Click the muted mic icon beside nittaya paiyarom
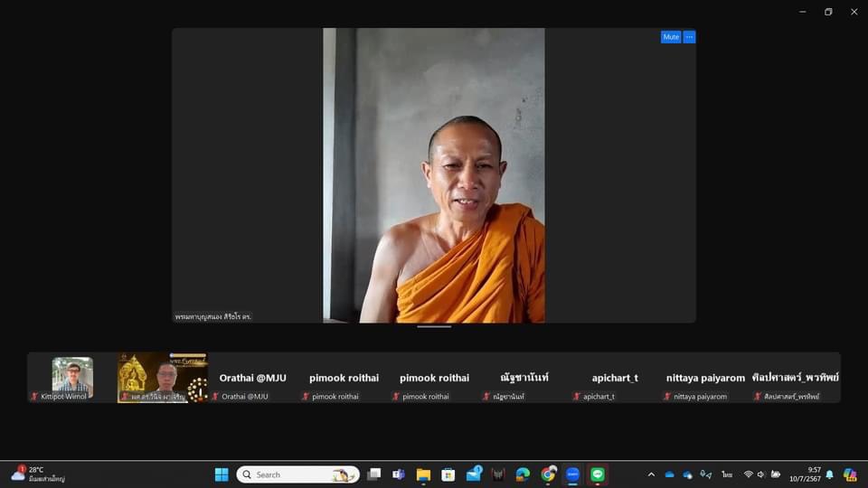The height and width of the screenshot is (488, 868). pos(667,397)
